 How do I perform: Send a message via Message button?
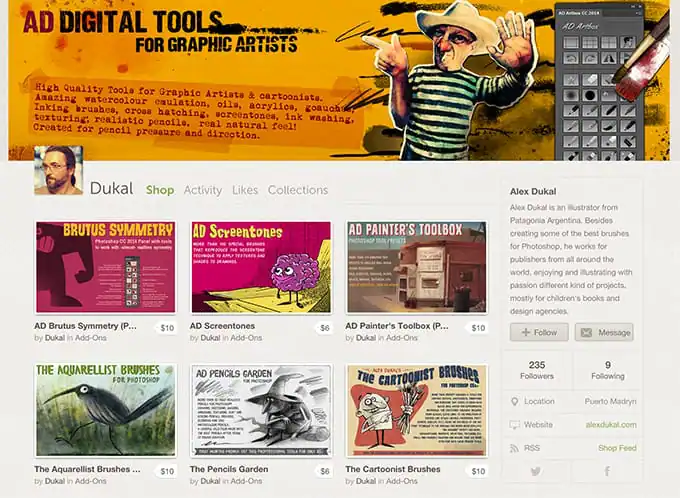(x=604, y=332)
